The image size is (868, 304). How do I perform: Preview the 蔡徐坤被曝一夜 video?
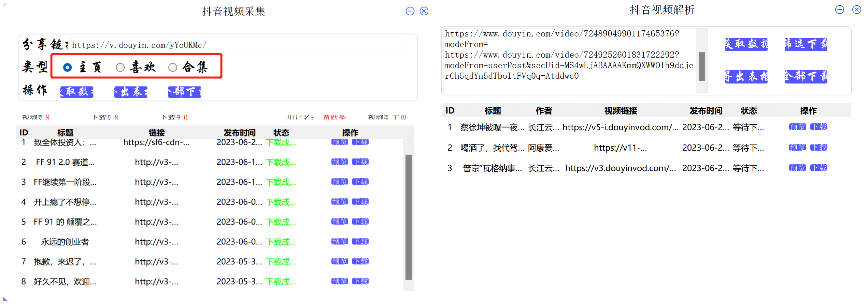(x=797, y=127)
